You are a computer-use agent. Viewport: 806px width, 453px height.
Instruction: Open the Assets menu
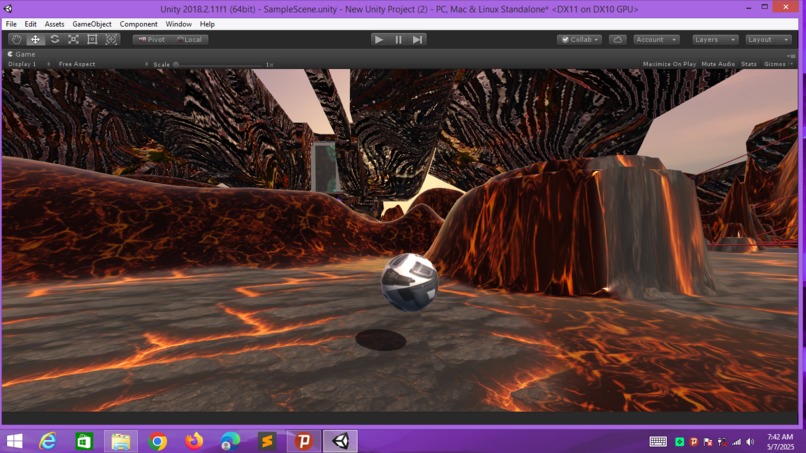[x=54, y=24]
